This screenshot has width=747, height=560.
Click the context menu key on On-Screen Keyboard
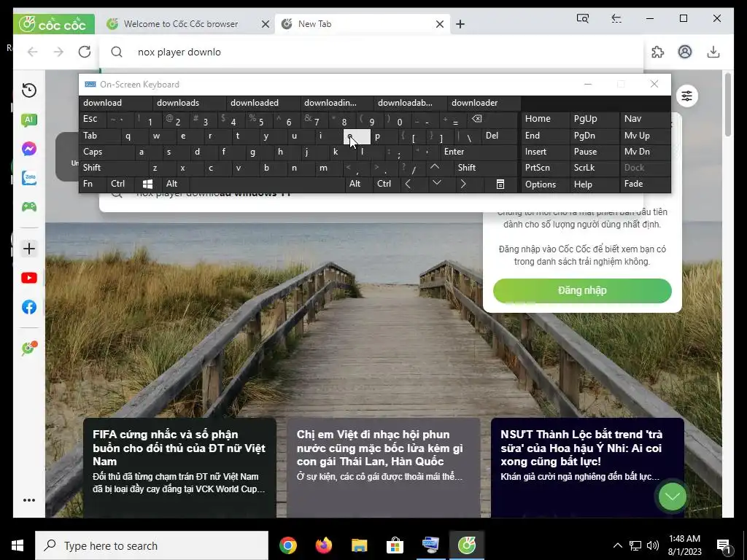pyautogui.click(x=500, y=184)
